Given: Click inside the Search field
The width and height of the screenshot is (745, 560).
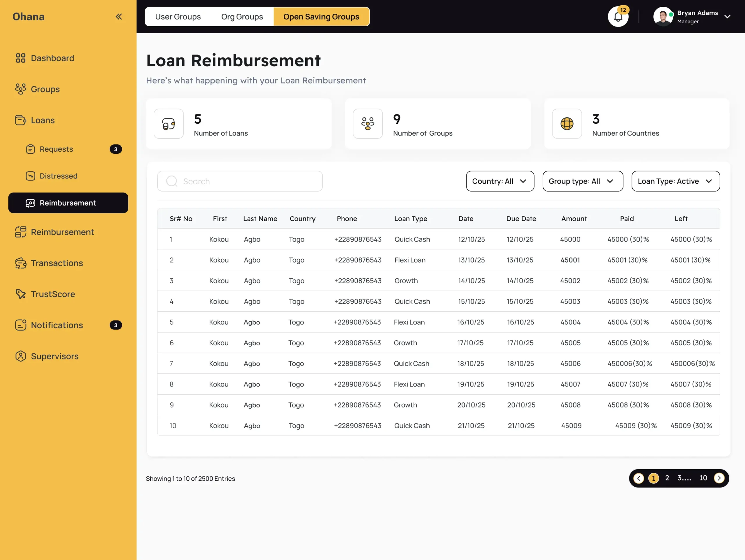Looking at the screenshot, I should (x=240, y=181).
